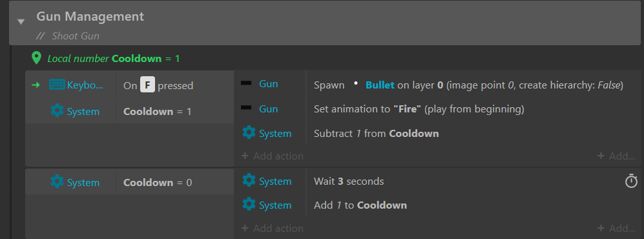
Task: Click System gear icon beside Cooldown = 1
Action: click(57, 111)
